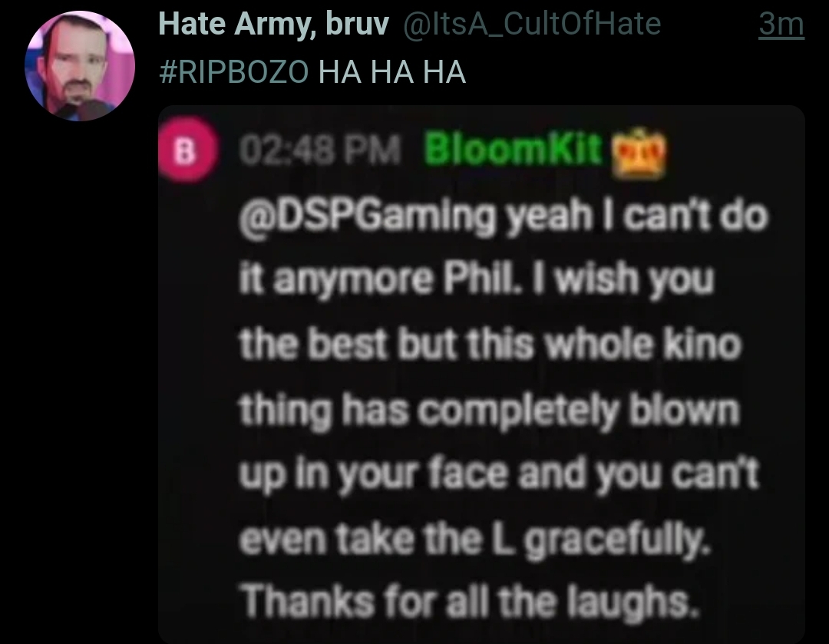Screen dimensions: 829x644
Task: Click the 'thing has completely blown' line
Action: point(489,411)
